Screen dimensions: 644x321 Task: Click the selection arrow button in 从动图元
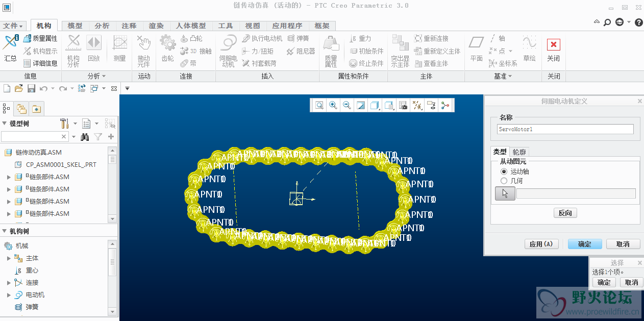point(505,193)
